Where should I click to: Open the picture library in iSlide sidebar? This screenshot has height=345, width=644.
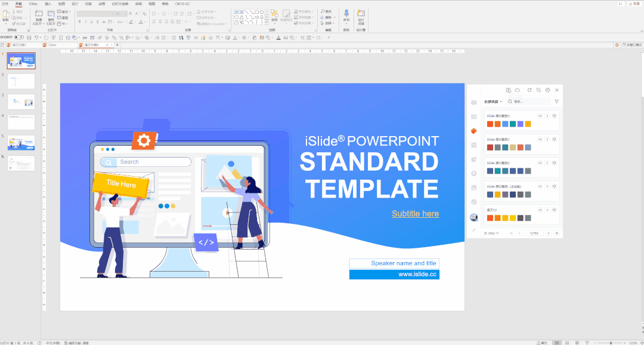474,187
